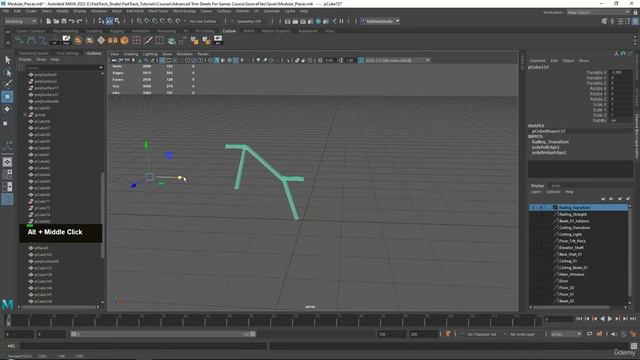Click the first blue curve shelf icon
640x360 pixels.
point(19,40)
